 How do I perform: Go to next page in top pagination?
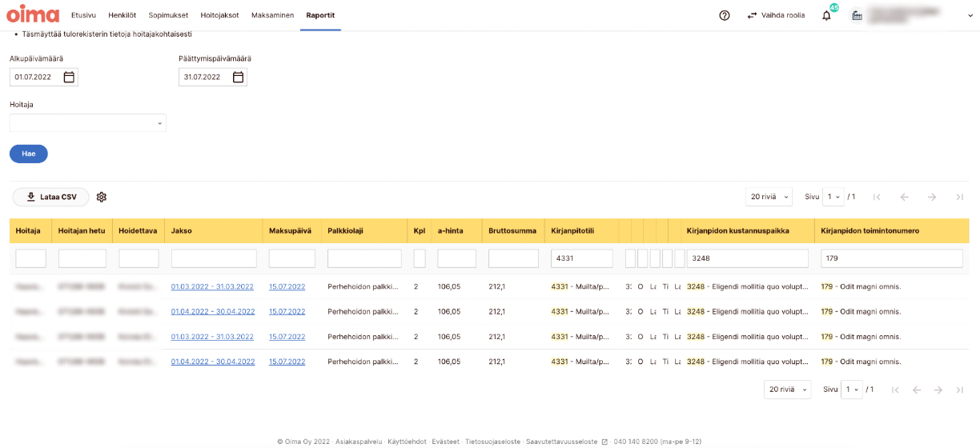click(932, 197)
